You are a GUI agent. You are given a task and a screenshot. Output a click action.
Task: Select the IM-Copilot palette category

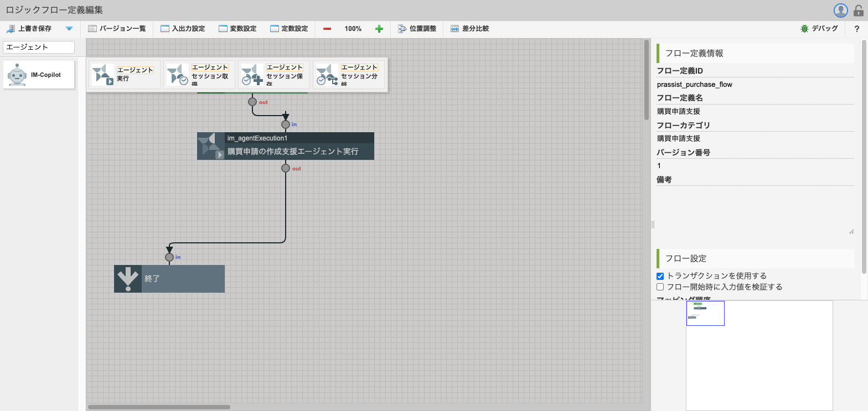coord(39,75)
